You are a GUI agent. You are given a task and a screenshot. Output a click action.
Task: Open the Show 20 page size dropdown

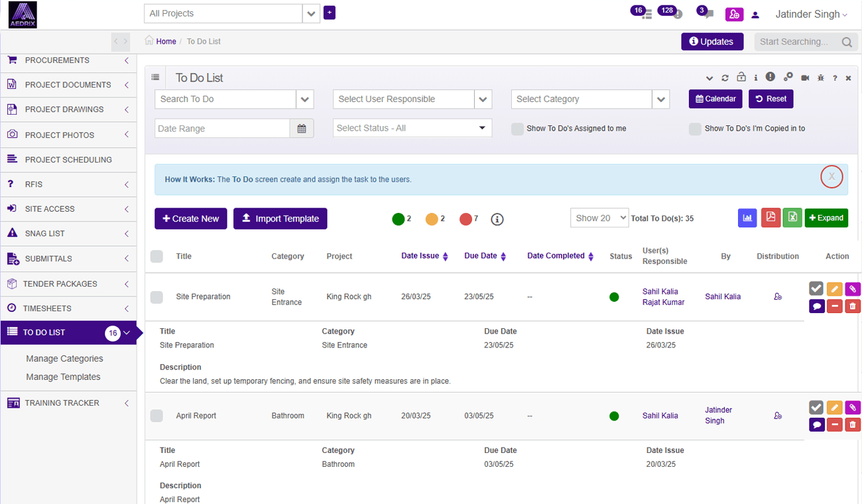599,218
